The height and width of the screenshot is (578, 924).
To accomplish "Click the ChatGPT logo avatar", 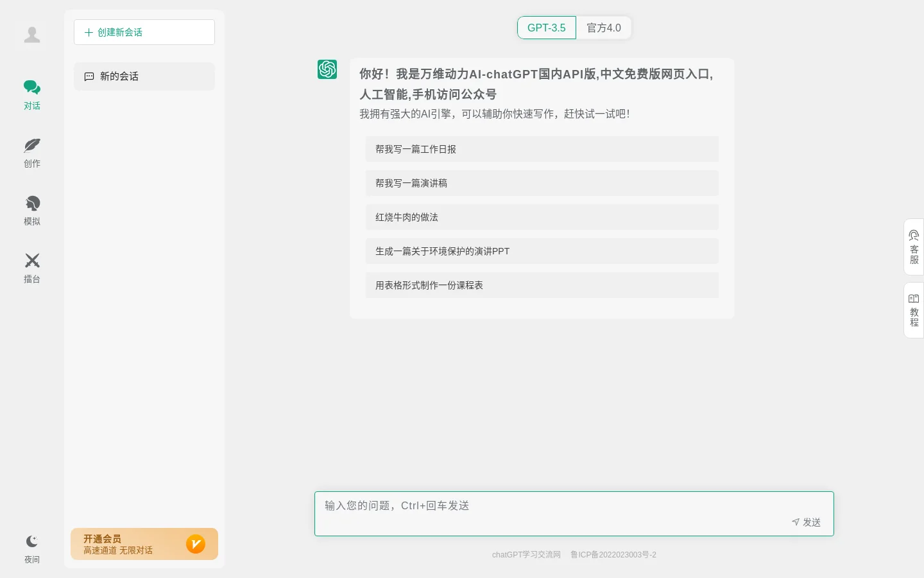I will coord(327,69).
